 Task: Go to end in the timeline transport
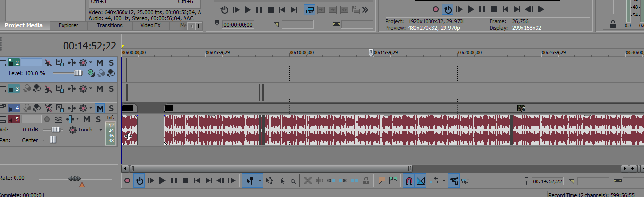pos(209,181)
